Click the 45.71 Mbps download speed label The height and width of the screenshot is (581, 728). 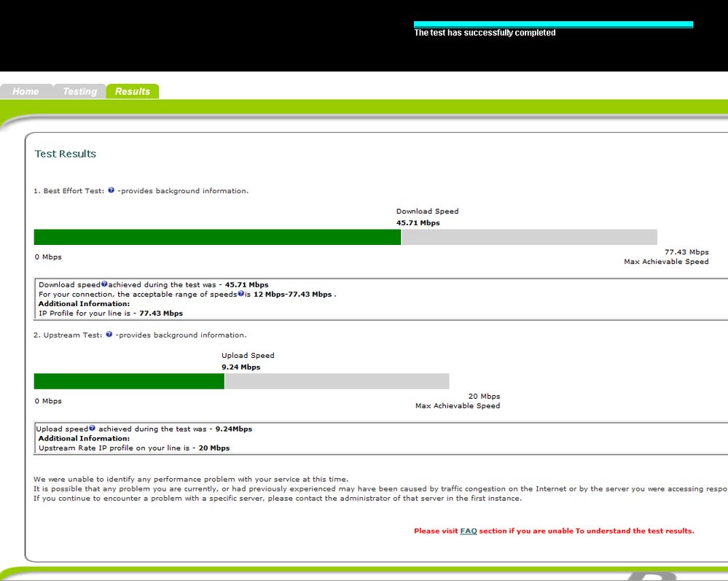click(418, 222)
